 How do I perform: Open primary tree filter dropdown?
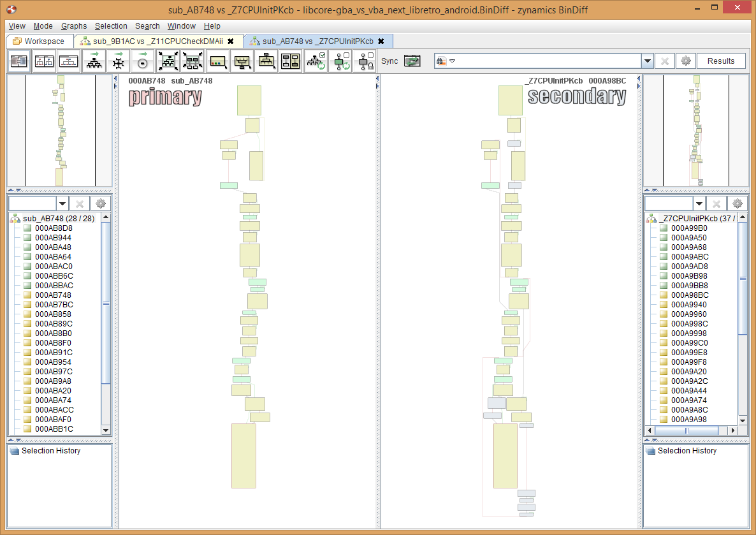62,204
